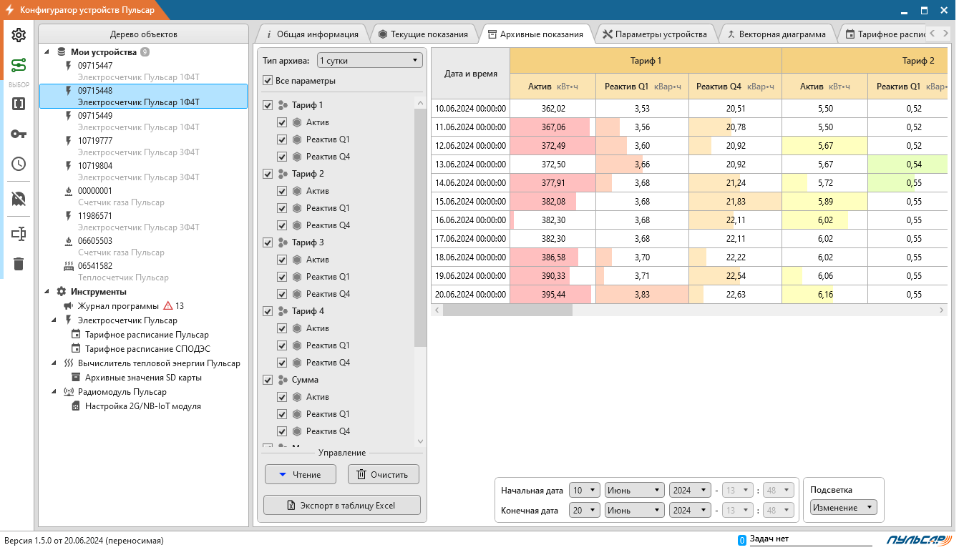Screen dimensions: 964x560
Task: Uncheck the Тариф 1 group checkbox
Action: 268,105
